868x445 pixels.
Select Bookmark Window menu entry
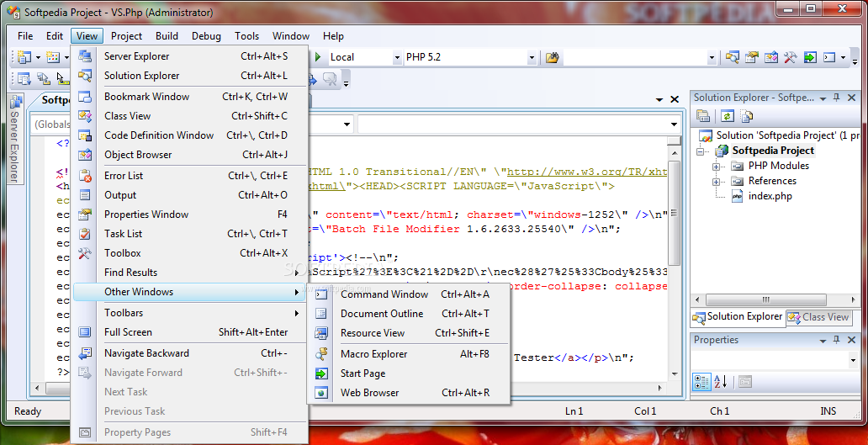(189, 97)
